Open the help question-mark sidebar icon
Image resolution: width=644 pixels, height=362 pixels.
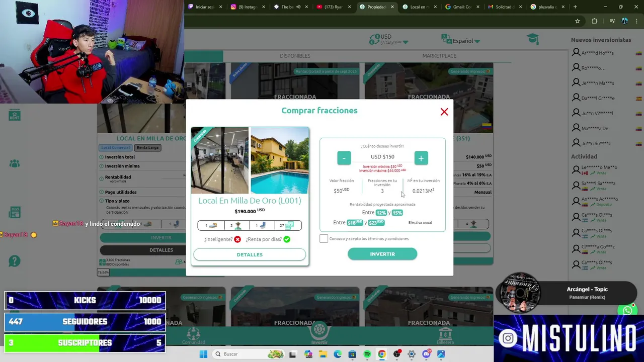15,261
